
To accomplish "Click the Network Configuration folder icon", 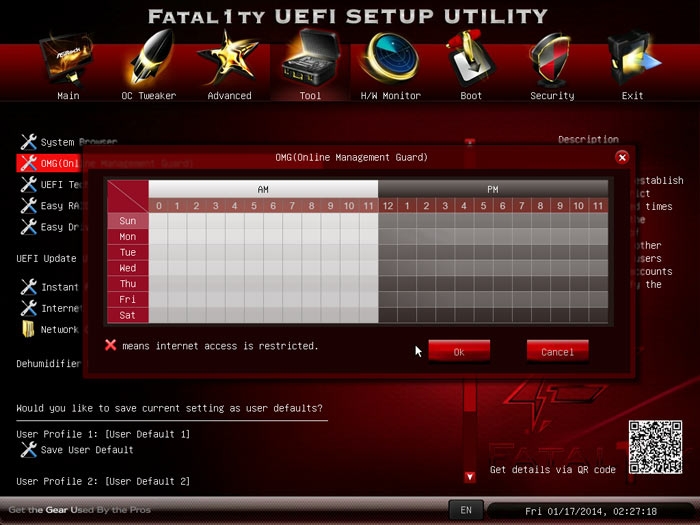I will click(x=28, y=329).
